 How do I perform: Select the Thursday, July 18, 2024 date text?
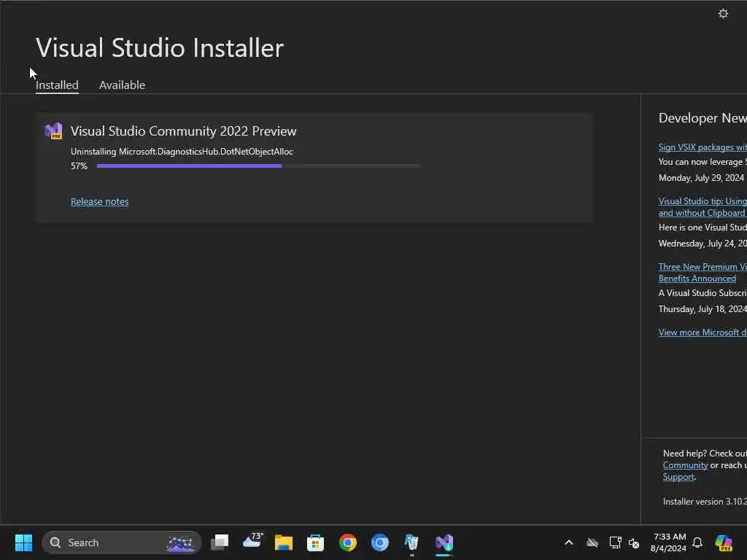[x=703, y=309]
